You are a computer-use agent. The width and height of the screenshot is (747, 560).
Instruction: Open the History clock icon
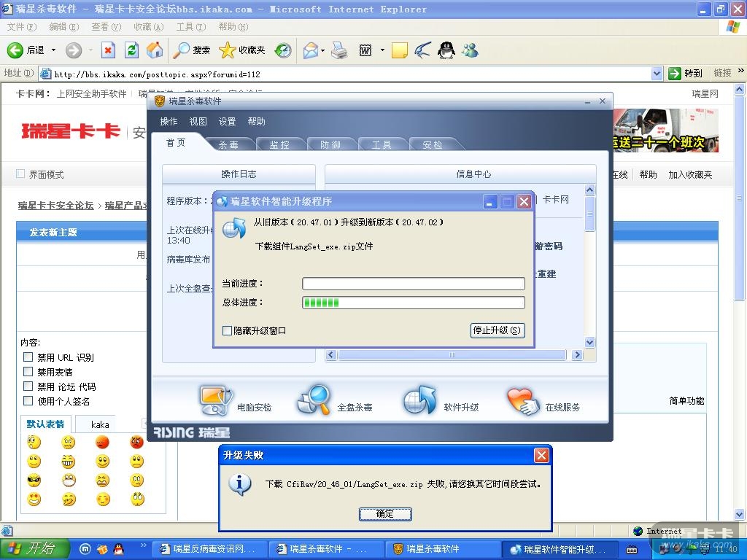tap(284, 50)
